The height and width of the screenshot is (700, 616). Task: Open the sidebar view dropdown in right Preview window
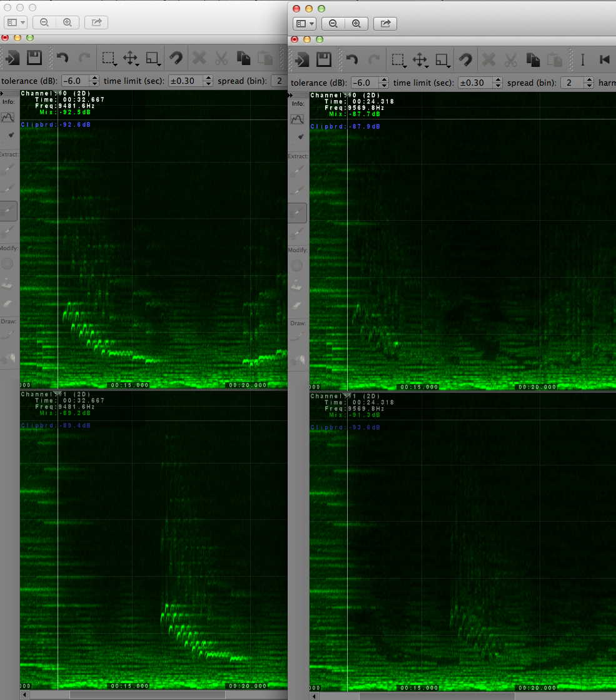point(305,24)
